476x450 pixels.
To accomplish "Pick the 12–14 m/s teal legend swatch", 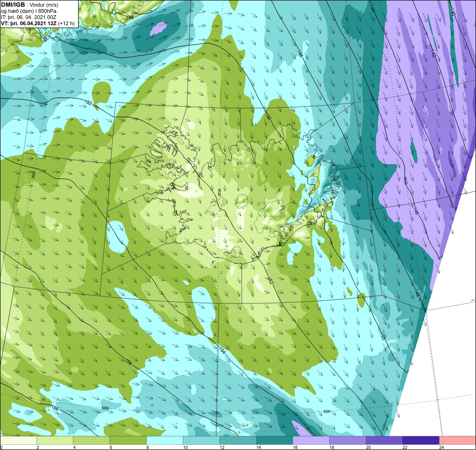I will (238, 440).
